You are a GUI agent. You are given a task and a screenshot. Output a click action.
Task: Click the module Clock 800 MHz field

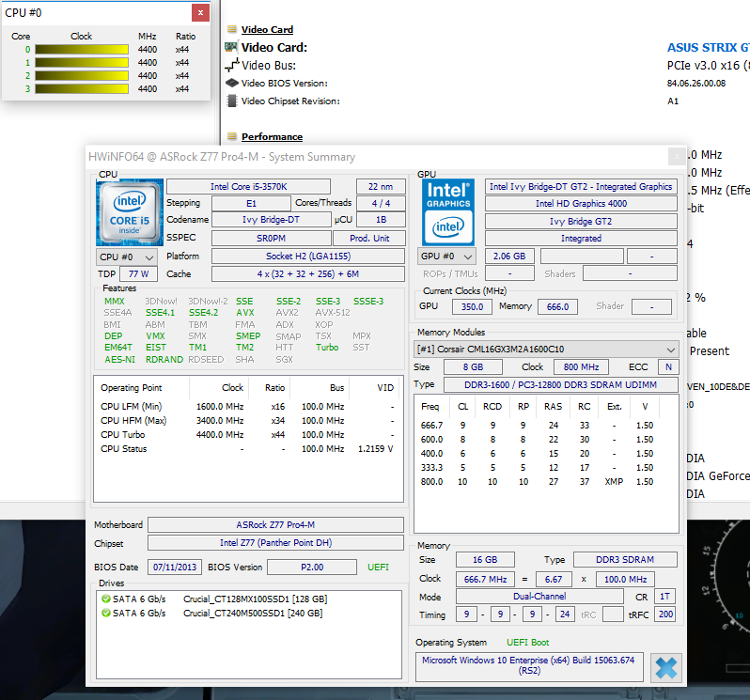click(x=581, y=367)
